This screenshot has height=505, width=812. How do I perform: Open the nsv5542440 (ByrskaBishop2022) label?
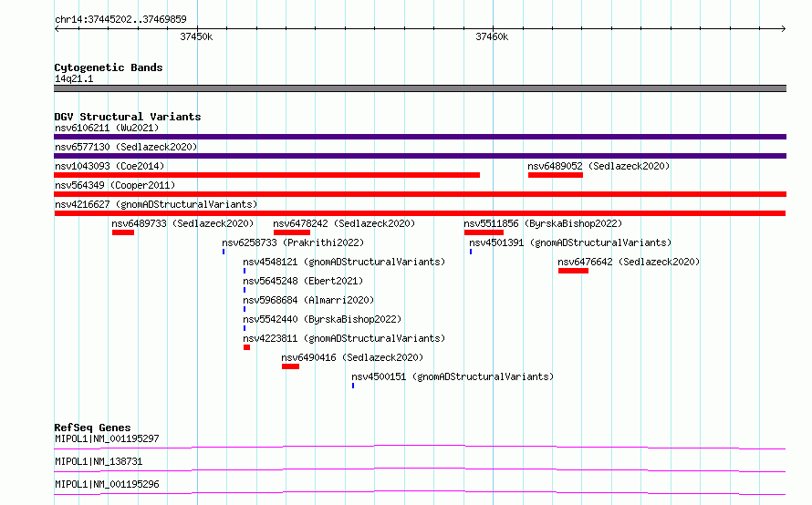click(x=322, y=319)
